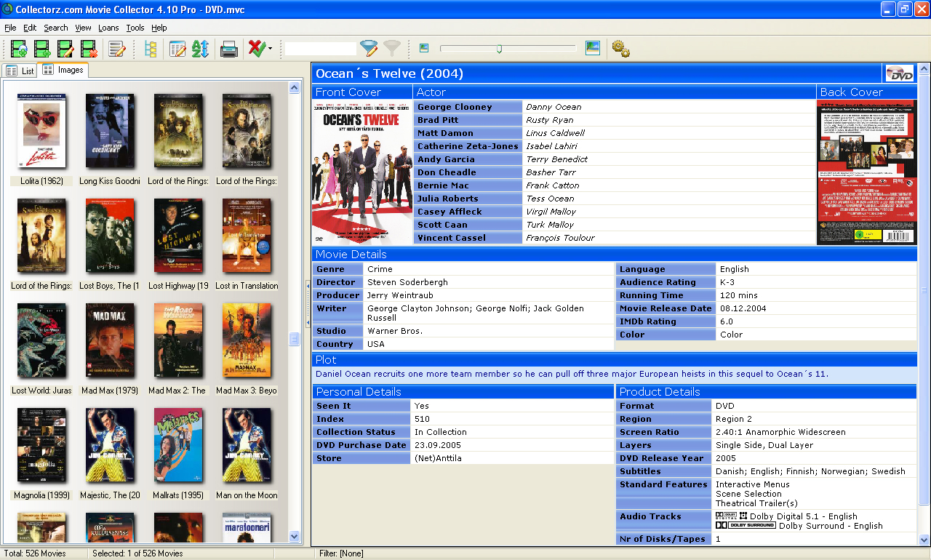
Task: Click the Remove Movie toolbar icon
Action: [x=88, y=49]
